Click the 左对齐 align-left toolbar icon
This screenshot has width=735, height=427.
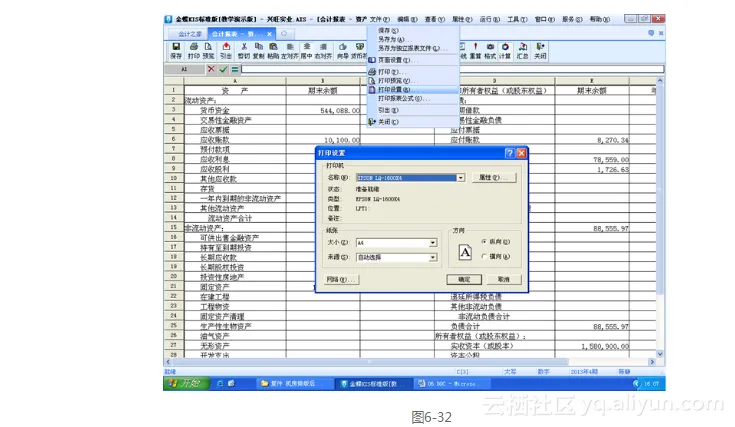[290, 51]
